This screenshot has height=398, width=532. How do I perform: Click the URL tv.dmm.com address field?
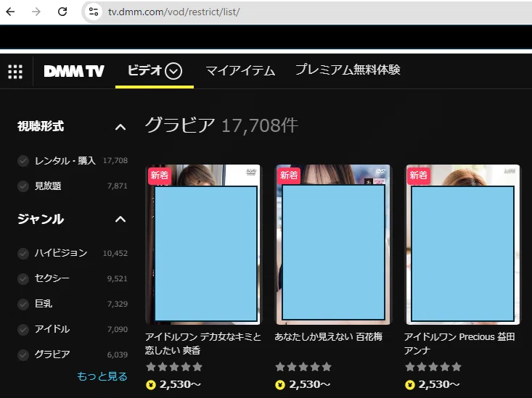(173, 12)
